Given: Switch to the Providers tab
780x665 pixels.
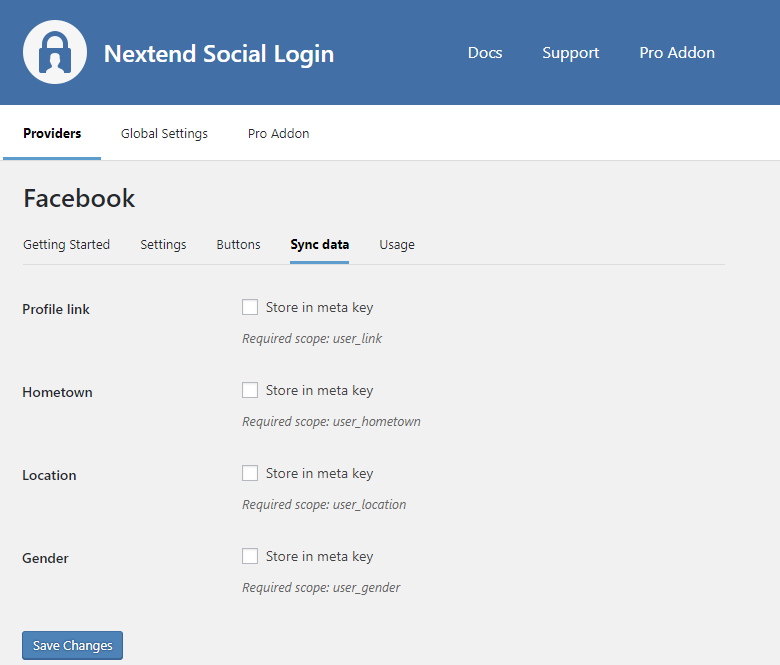Looking at the screenshot, I should (x=52, y=133).
